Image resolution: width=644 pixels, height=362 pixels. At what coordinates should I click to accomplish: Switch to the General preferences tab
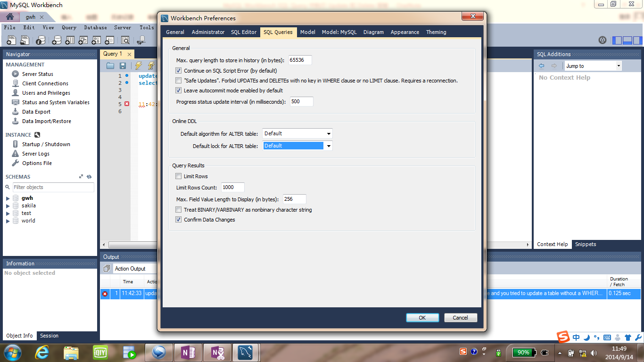(x=175, y=32)
